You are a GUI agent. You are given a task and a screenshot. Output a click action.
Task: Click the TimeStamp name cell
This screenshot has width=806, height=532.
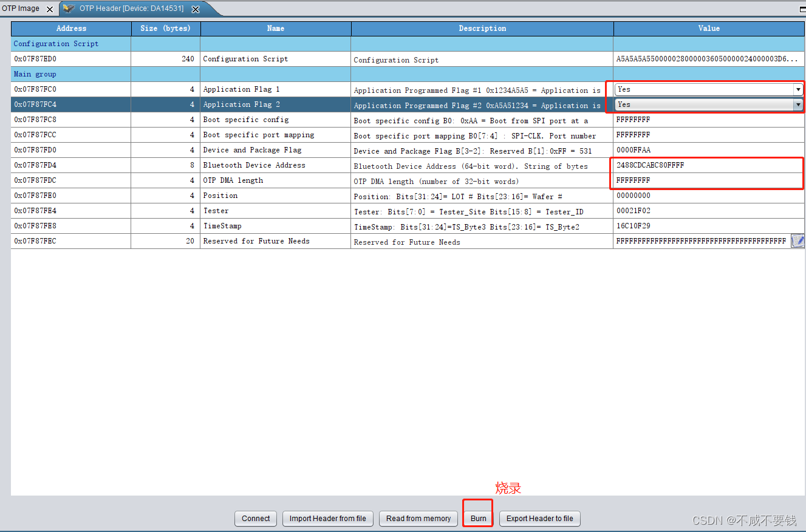(x=276, y=226)
